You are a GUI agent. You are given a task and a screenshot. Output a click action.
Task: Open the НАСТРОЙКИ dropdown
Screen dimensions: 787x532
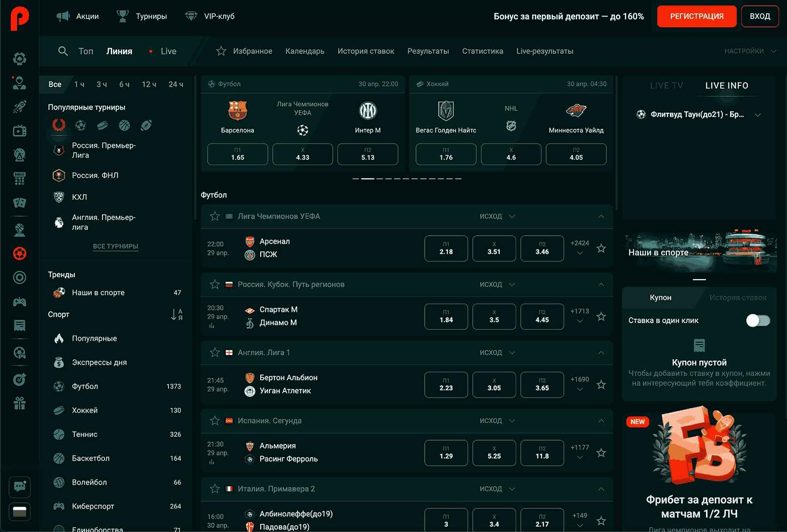tap(749, 51)
